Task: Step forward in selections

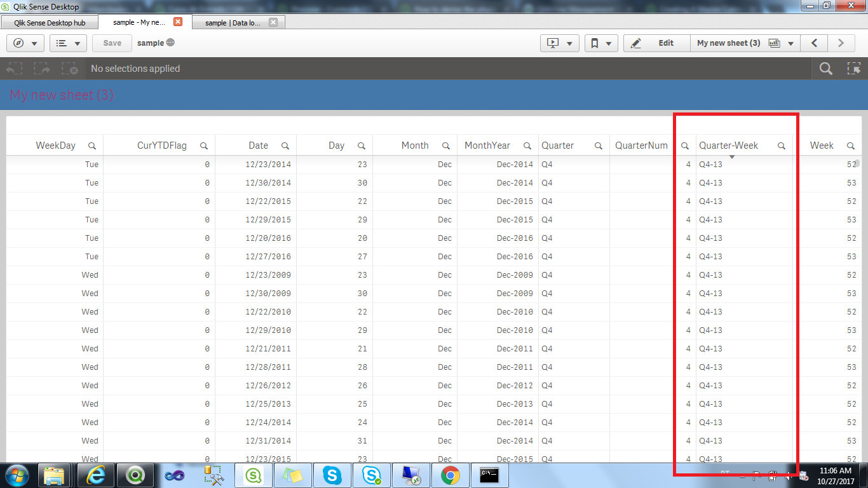Action: 42,69
